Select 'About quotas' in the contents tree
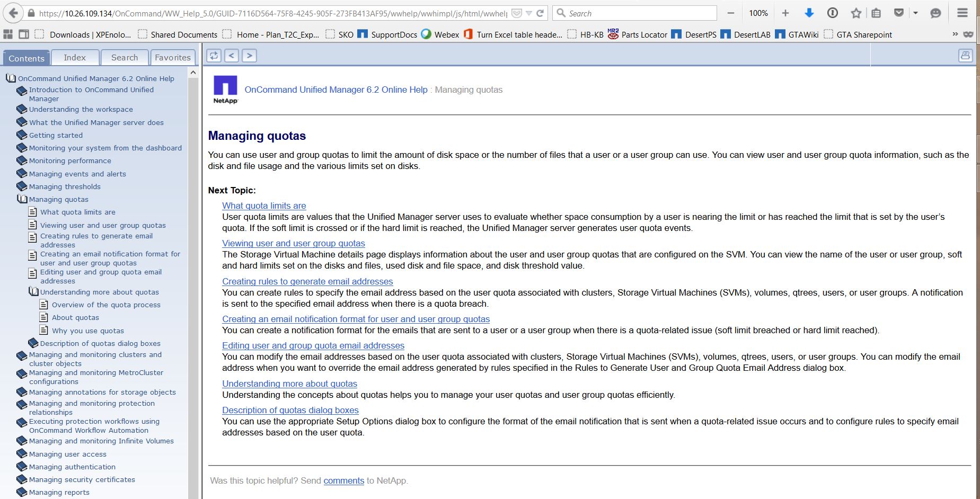Screen dimensions: 980x499 pyautogui.click(x=75, y=317)
